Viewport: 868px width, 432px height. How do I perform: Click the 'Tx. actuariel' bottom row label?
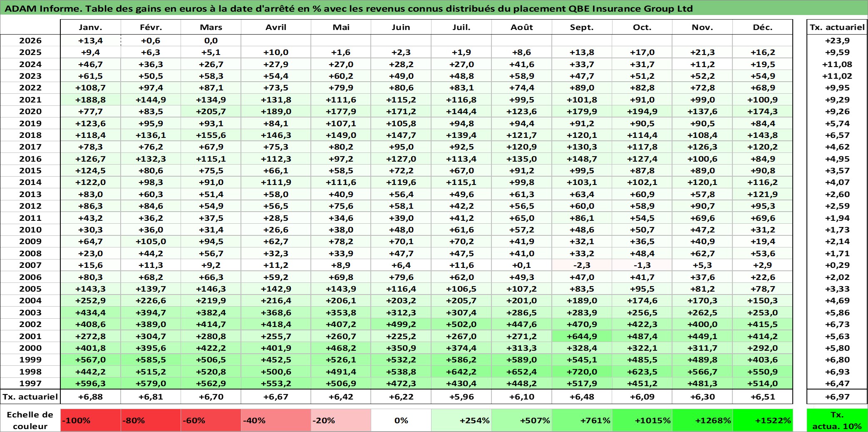coord(30,397)
